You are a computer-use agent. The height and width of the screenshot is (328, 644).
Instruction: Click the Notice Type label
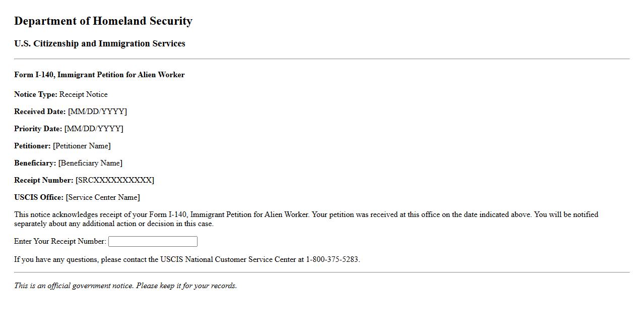click(36, 94)
